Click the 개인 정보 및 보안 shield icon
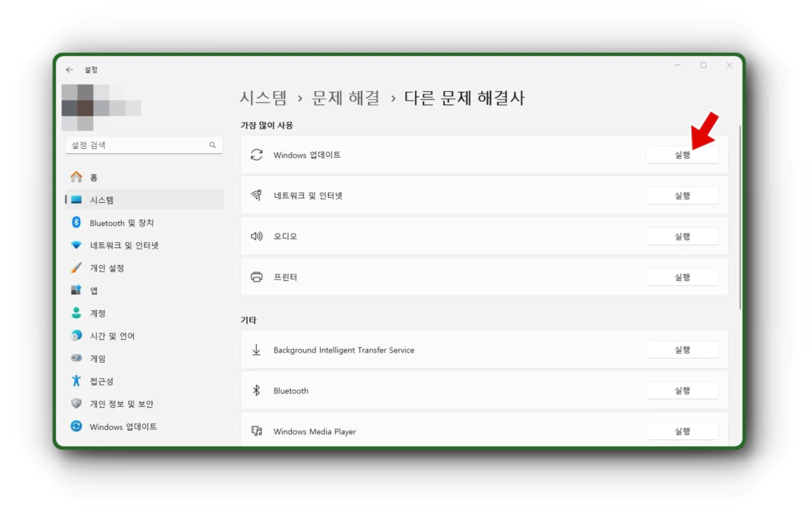The image size is (812, 516). (x=76, y=403)
